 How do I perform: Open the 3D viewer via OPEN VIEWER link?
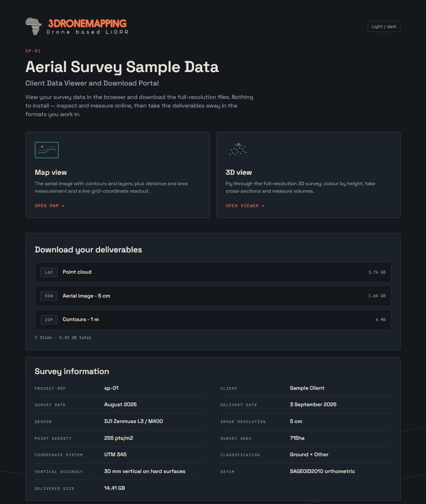(x=245, y=206)
